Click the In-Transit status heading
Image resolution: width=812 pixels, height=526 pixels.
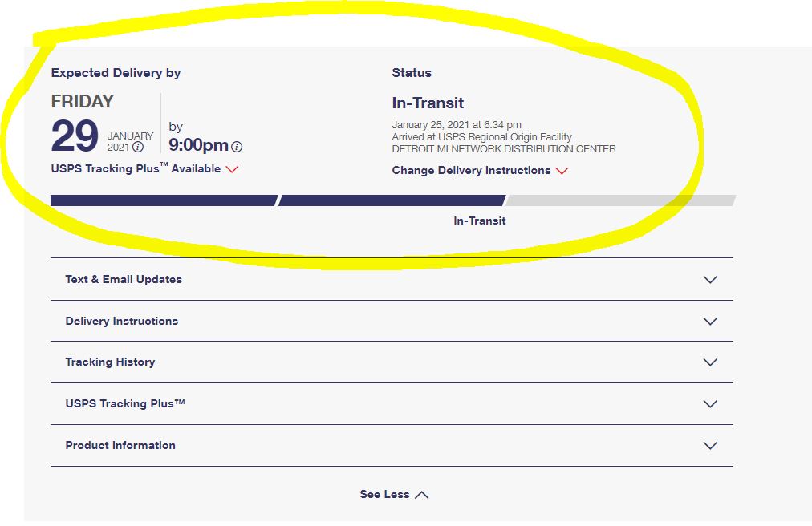[x=428, y=103]
